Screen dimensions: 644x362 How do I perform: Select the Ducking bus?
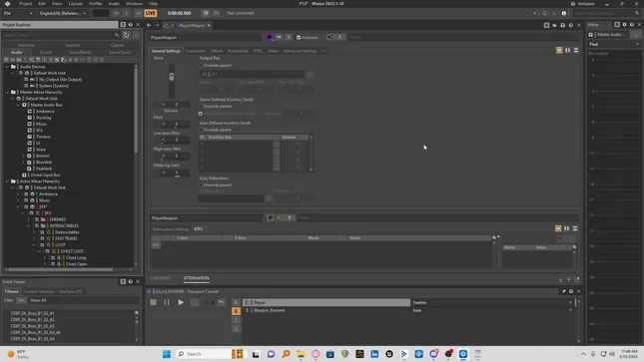pyautogui.click(x=43, y=118)
